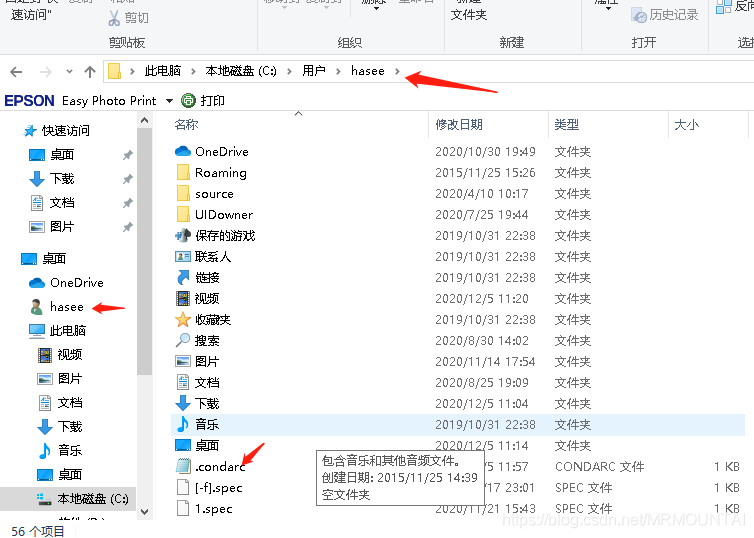Select 本地磁盘 (C:) in the breadcrumb
754x538 pixels.
pyautogui.click(x=241, y=71)
